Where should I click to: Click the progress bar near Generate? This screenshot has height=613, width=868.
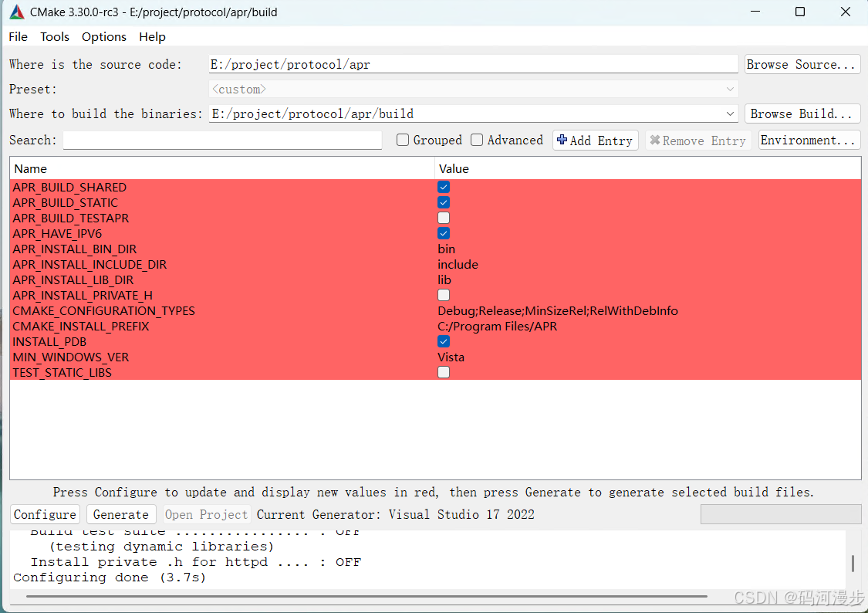pyautogui.click(x=781, y=514)
